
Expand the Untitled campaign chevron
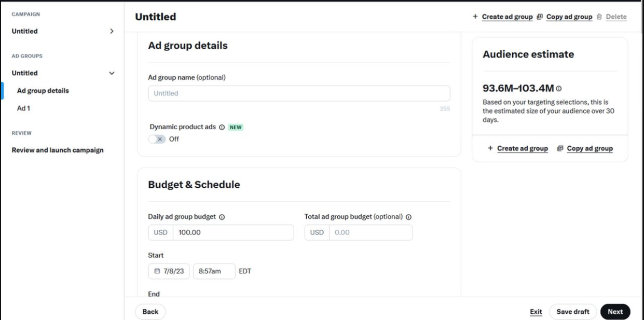pos(112,31)
